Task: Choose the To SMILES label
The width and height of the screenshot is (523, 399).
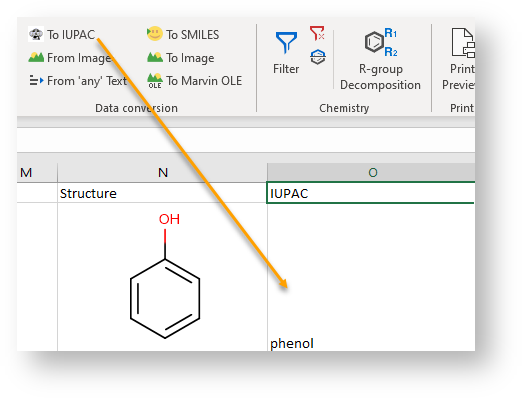Action: (x=192, y=35)
